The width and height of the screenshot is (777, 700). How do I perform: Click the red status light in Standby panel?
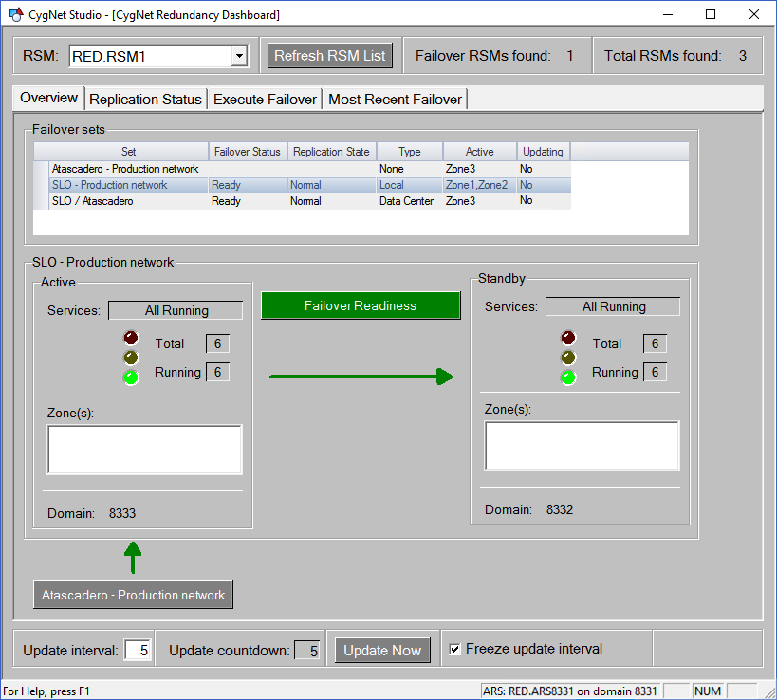(x=568, y=338)
